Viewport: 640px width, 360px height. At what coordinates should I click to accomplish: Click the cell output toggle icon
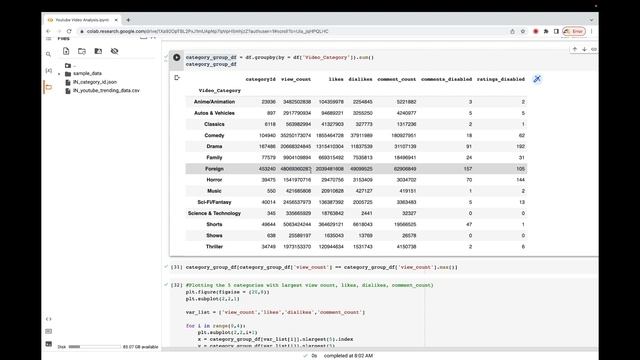click(x=177, y=78)
